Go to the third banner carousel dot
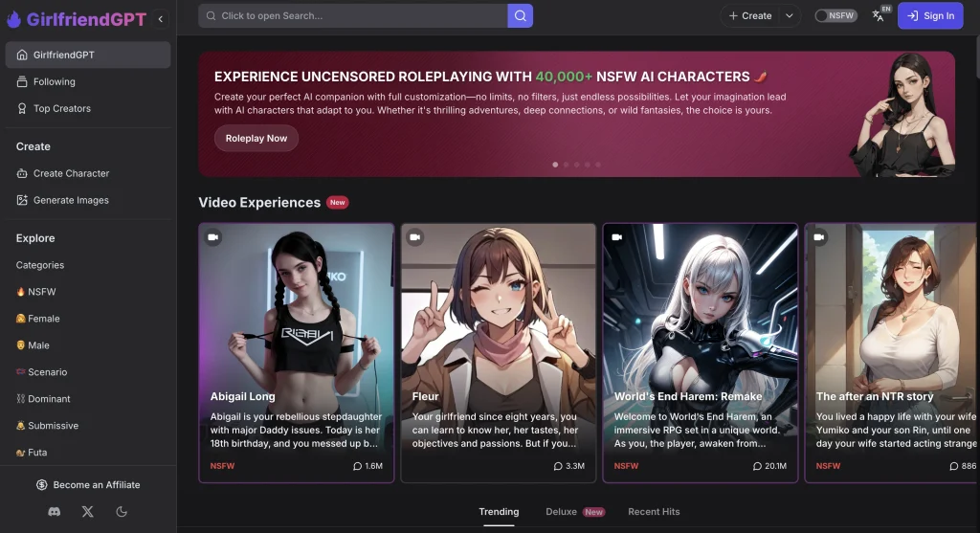The height and width of the screenshot is (533, 980). 576,165
